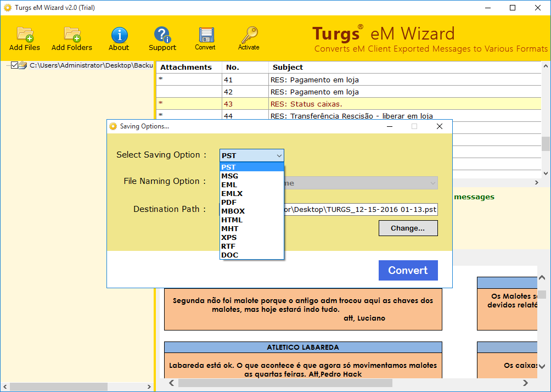Click the preview pane scroll left arrow

pyautogui.click(x=171, y=383)
